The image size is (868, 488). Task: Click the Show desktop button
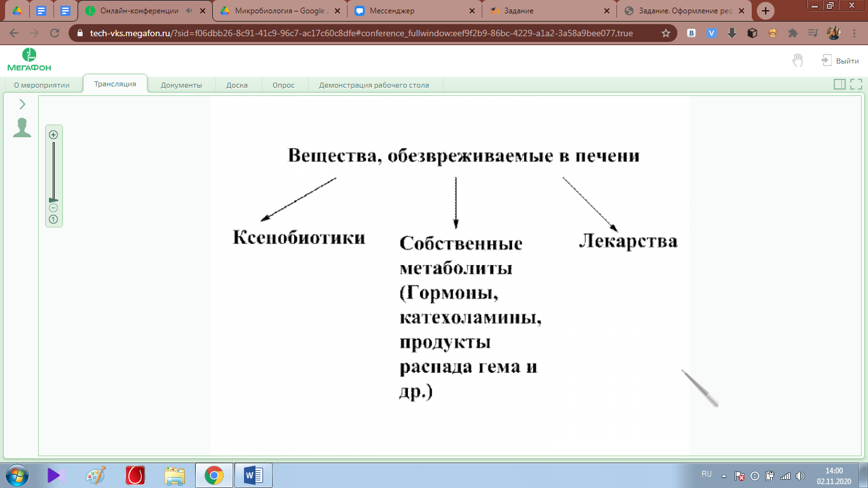[x=864, y=475]
